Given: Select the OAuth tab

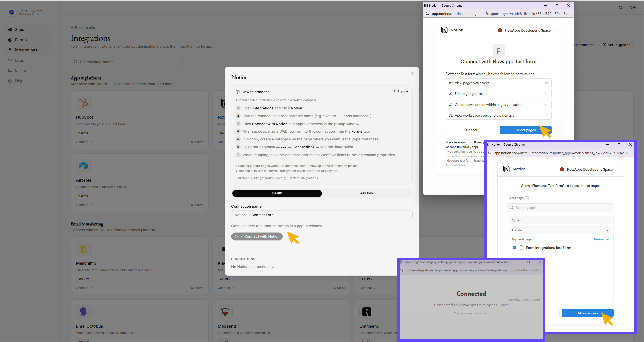Looking at the screenshot, I should (277, 193).
